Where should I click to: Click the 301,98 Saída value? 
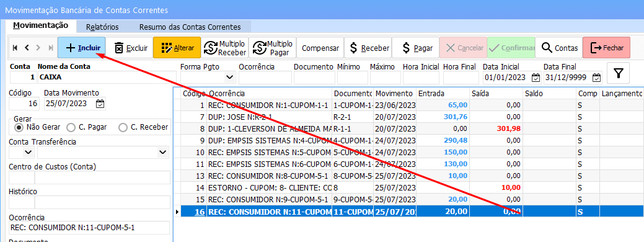pos(508,128)
